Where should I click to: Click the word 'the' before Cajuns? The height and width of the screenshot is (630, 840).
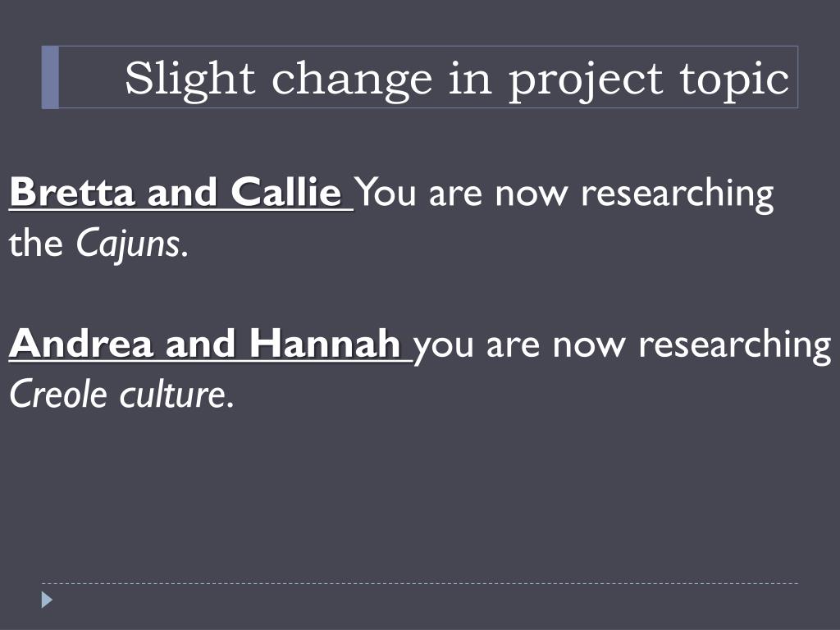tap(36, 243)
